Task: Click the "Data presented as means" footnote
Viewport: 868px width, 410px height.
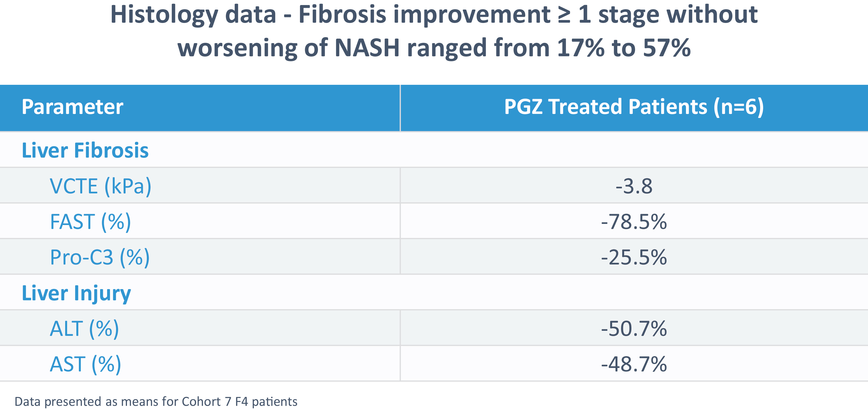Action: (x=156, y=402)
